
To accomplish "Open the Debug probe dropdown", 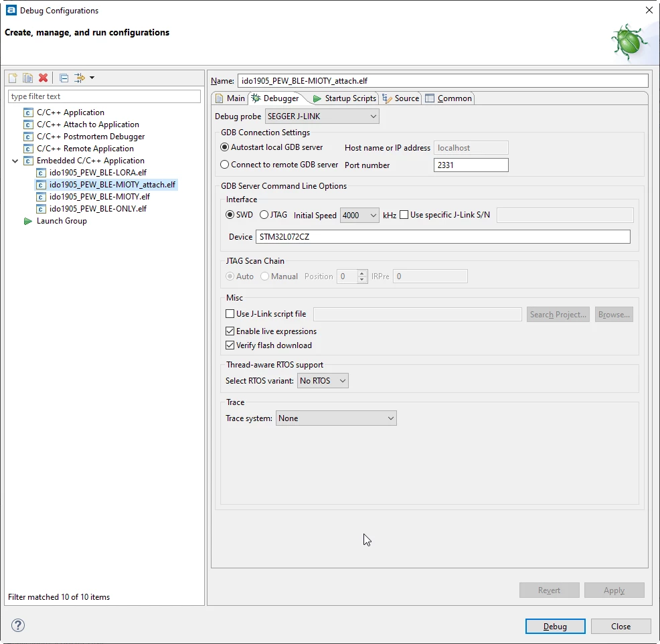I will click(x=322, y=116).
